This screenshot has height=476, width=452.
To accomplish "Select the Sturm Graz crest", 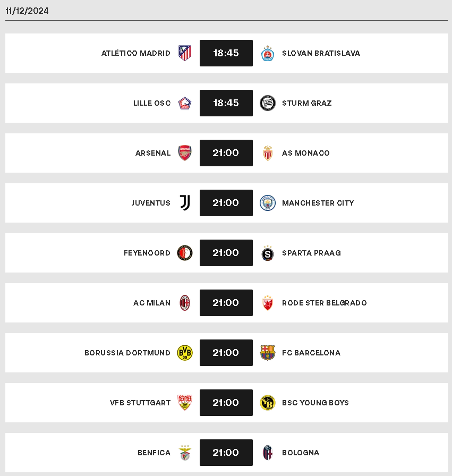I will pyautogui.click(x=268, y=103).
